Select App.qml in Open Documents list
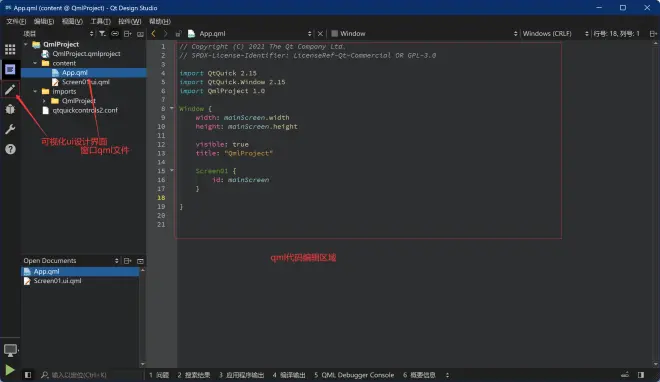 coord(80,271)
